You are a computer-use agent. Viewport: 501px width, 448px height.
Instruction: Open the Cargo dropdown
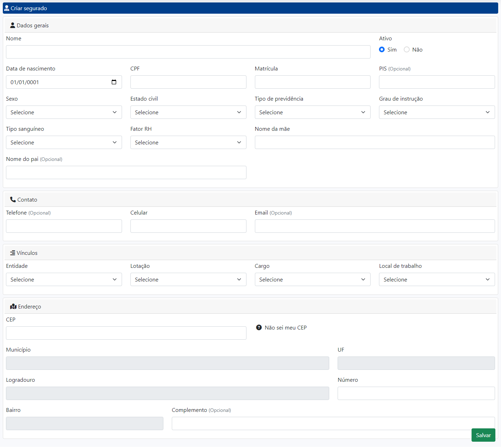click(312, 279)
